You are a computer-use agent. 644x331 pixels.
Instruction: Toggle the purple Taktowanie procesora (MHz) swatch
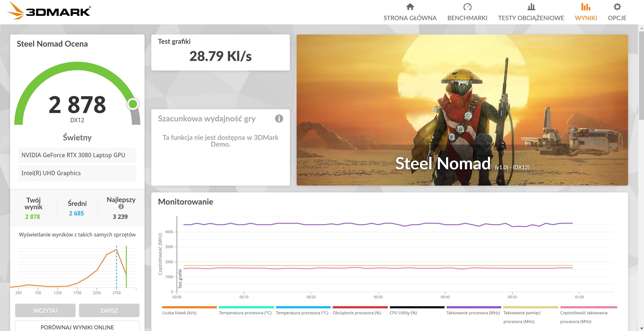click(x=474, y=307)
